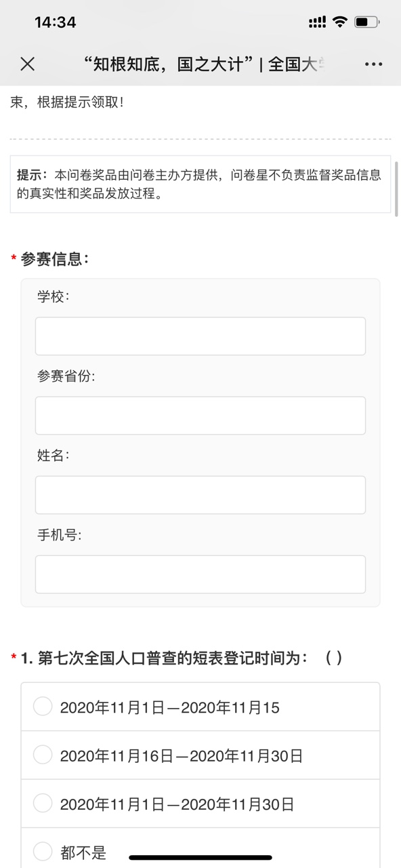
Task: Tap the battery indicator in the status bar
Action: (366, 20)
